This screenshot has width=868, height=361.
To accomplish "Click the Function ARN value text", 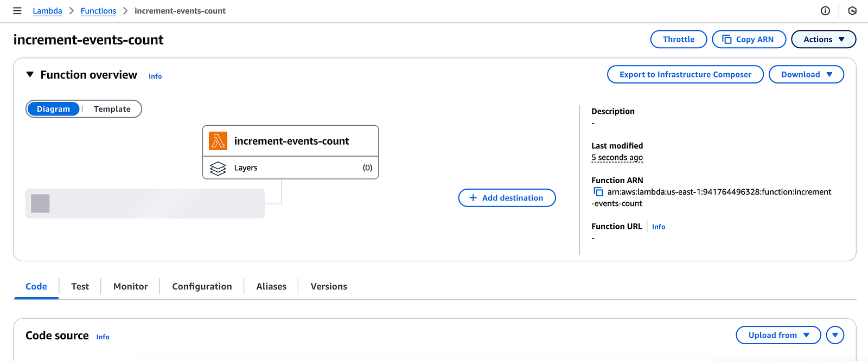I will 711,198.
